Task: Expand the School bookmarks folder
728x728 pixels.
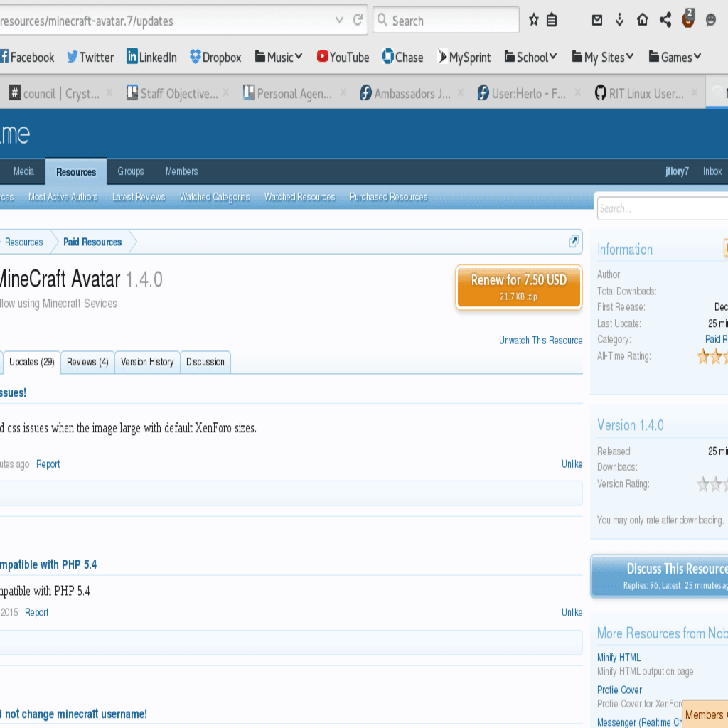Action: pyautogui.click(x=530, y=57)
